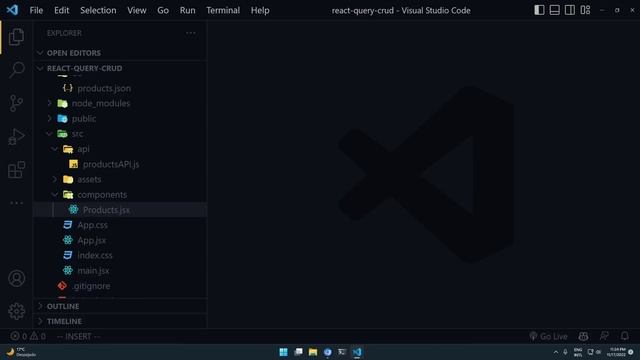640x360 pixels.
Task: Open the Help menu
Action: 260,11
